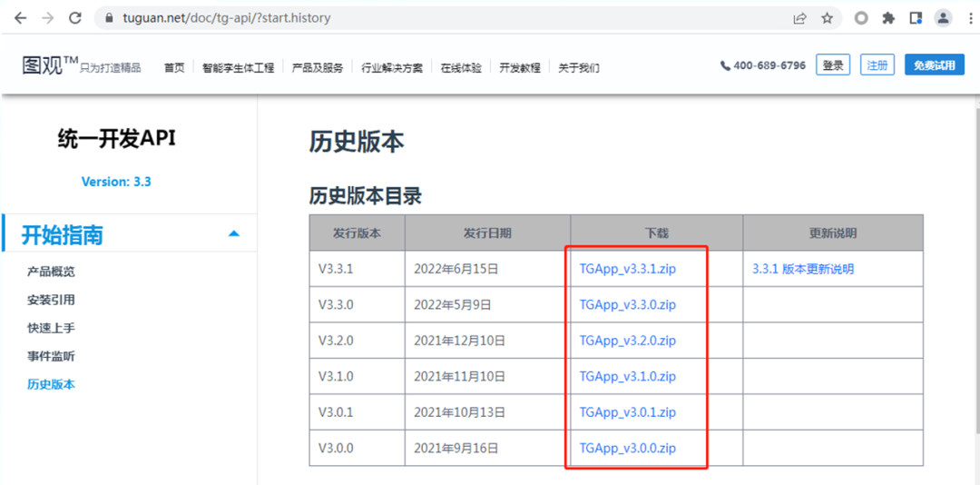
Task: Click the browser forward arrow
Action: [x=47, y=18]
